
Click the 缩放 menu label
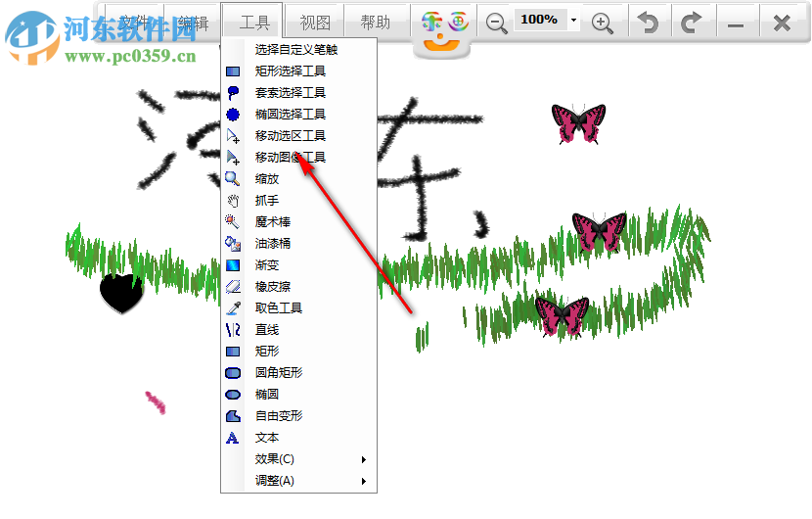coord(267,179)
